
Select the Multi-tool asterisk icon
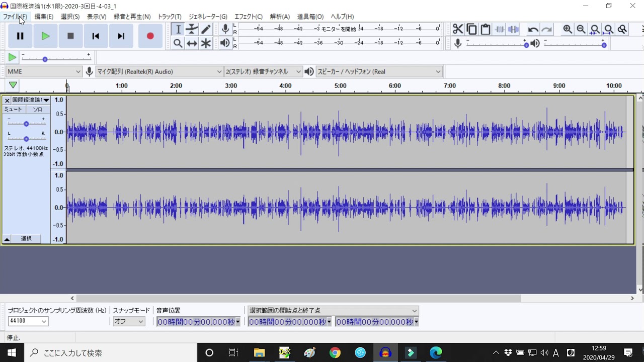(206, 43)
